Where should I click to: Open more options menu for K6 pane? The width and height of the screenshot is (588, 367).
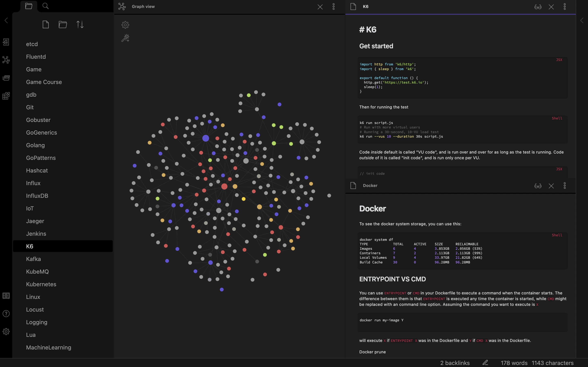pyautogui.click(x=565, y=7)
